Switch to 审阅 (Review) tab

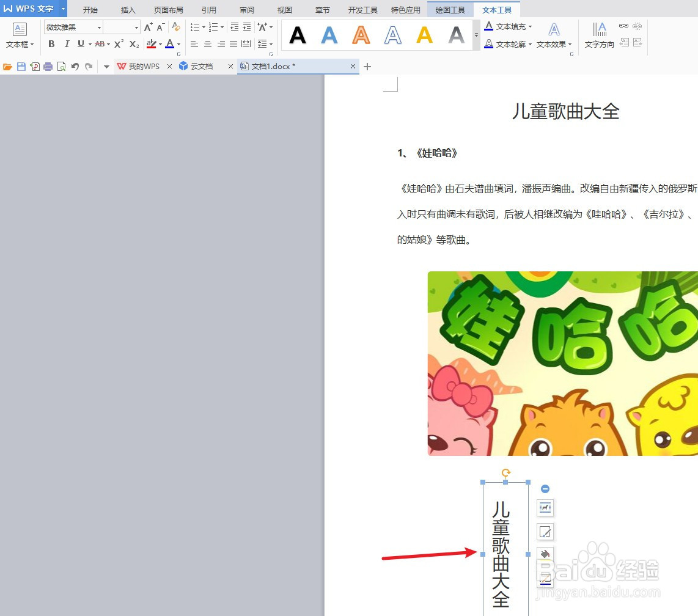click(247, 10)
